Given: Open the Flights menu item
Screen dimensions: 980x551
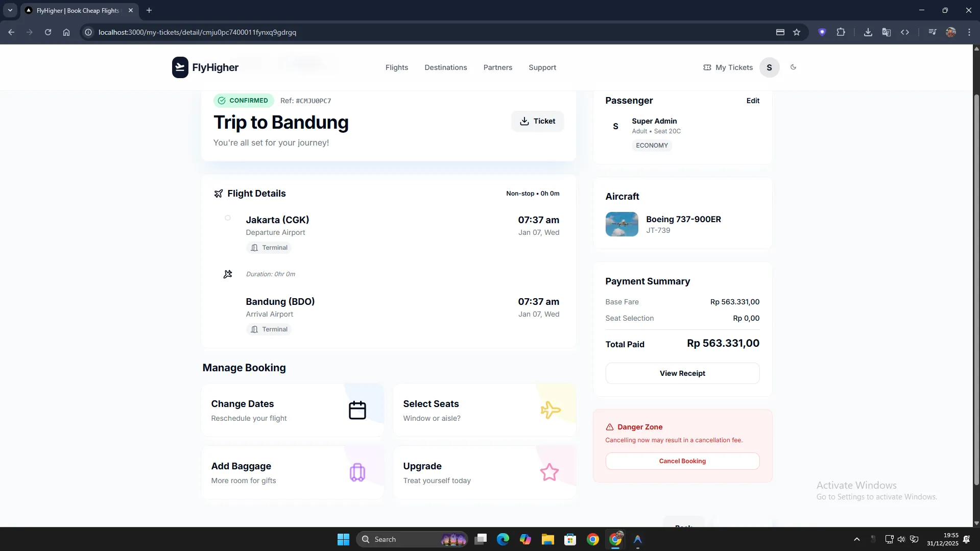Looking at the screenshot, I should [396, 67].
